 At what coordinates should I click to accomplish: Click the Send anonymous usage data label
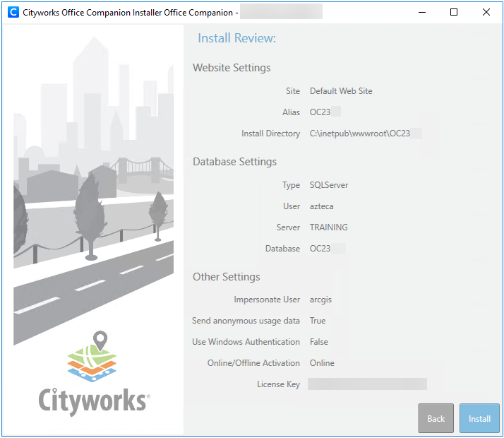pos(246,321)
